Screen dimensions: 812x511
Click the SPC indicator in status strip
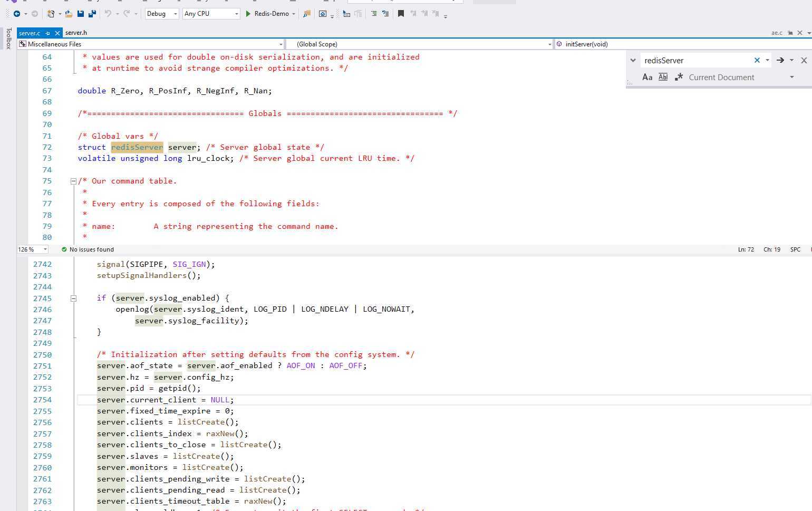point(795,249)
